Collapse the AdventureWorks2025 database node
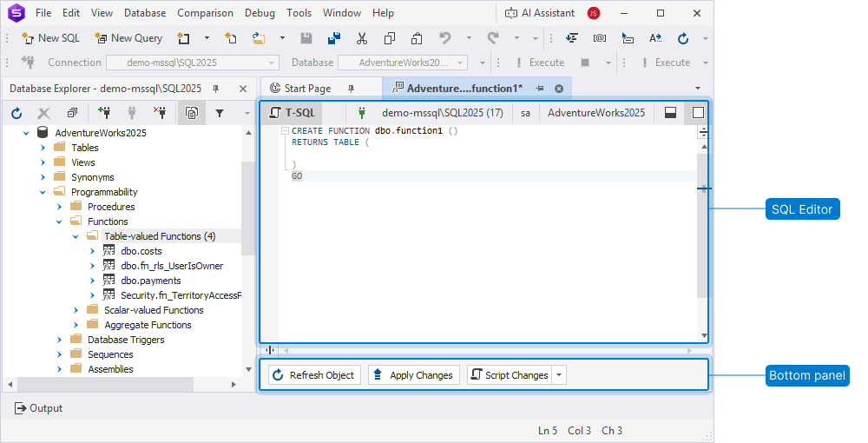Viewport: 868px width, 443px height. [26, 133]
